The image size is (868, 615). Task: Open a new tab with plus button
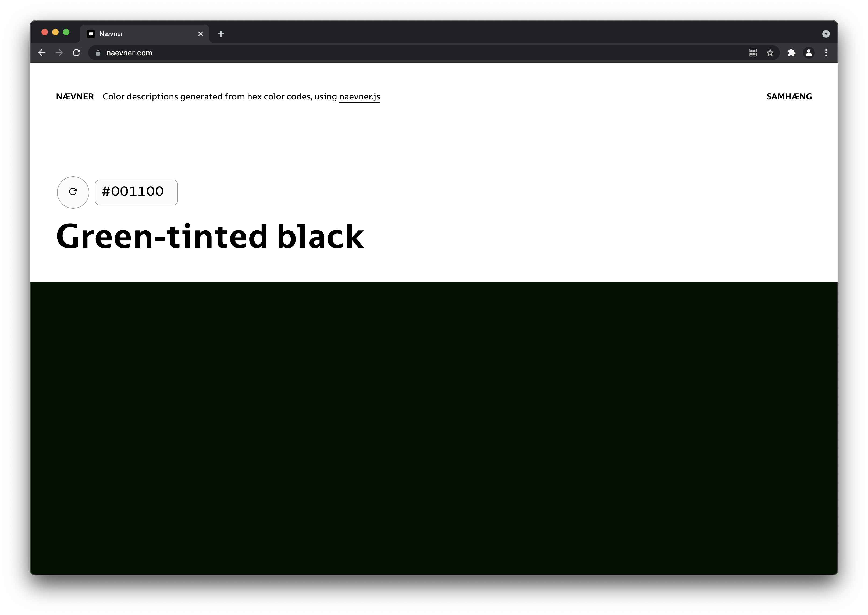click(x=221, y=34)
